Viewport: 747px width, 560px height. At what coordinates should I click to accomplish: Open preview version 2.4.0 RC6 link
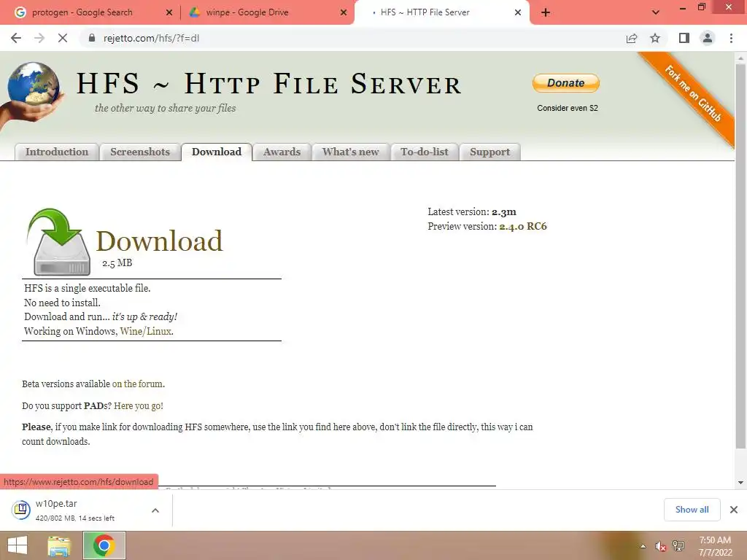(x=522, y=226)
